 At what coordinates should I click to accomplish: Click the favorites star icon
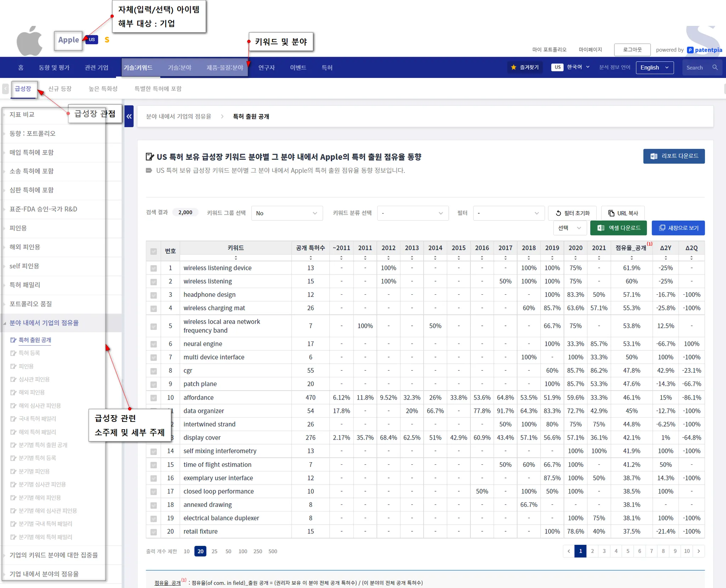point(513,67)
